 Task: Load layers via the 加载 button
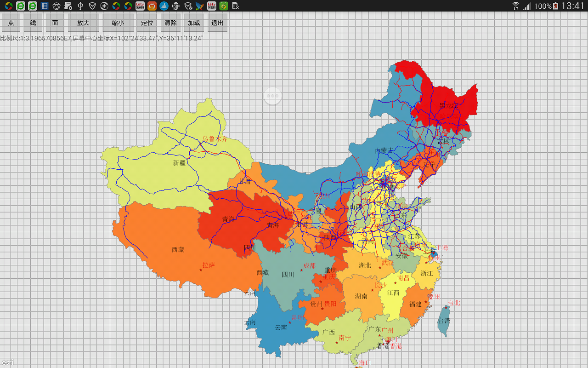(194, 23)
